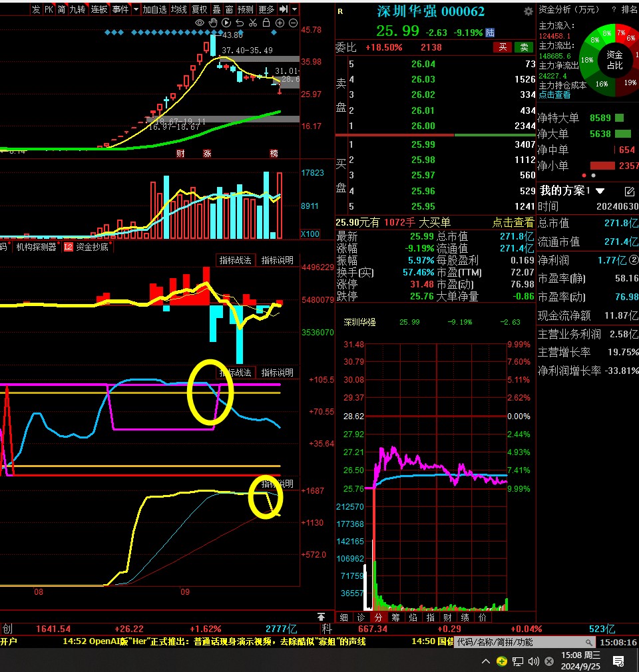Screen dimensions: 639x672
Task: Click the 发 toolbar button
Action: point(36,9)
